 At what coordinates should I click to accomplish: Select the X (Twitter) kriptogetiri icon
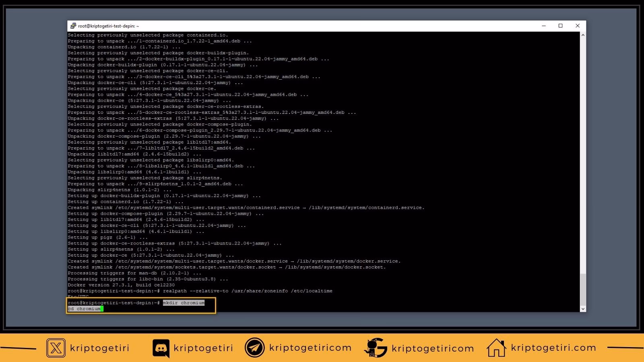pos(56,348)
